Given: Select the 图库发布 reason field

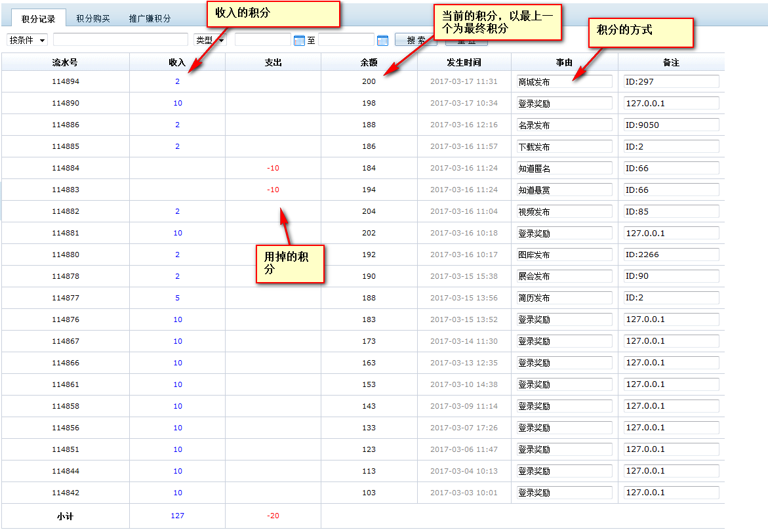Looking at the screenshot, I should pos(564,255).
